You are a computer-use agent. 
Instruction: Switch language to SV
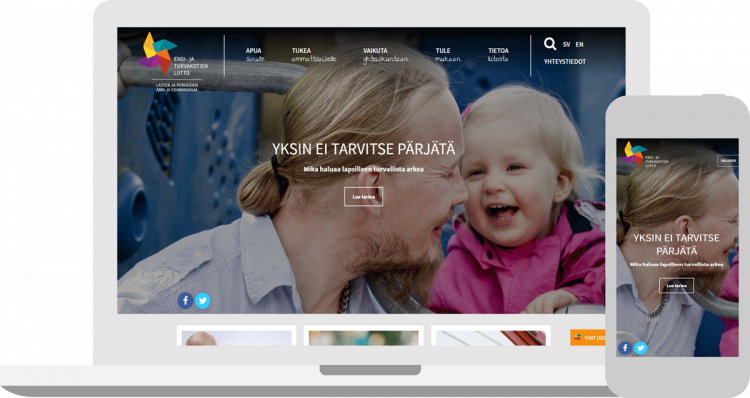[x=566, y=44]
